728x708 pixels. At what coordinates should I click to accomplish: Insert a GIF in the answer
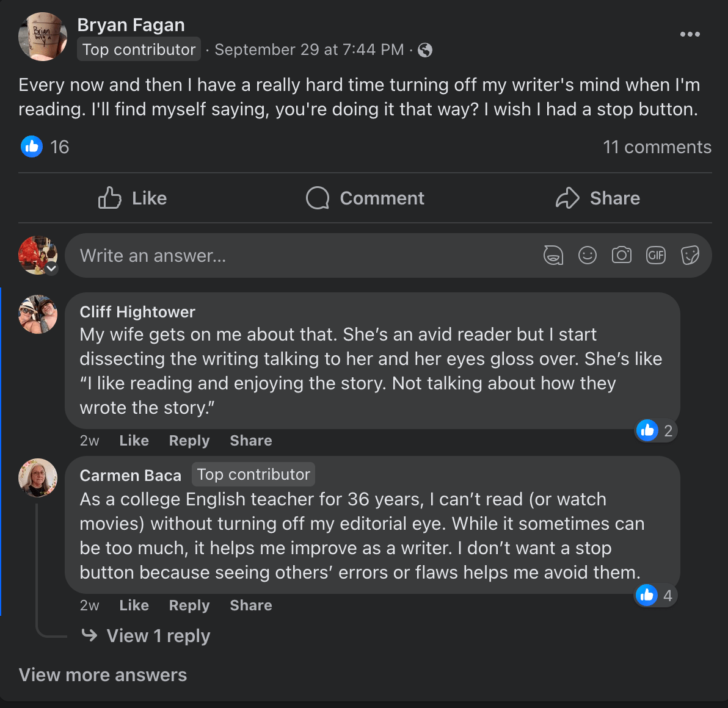[x=656, y=255]
